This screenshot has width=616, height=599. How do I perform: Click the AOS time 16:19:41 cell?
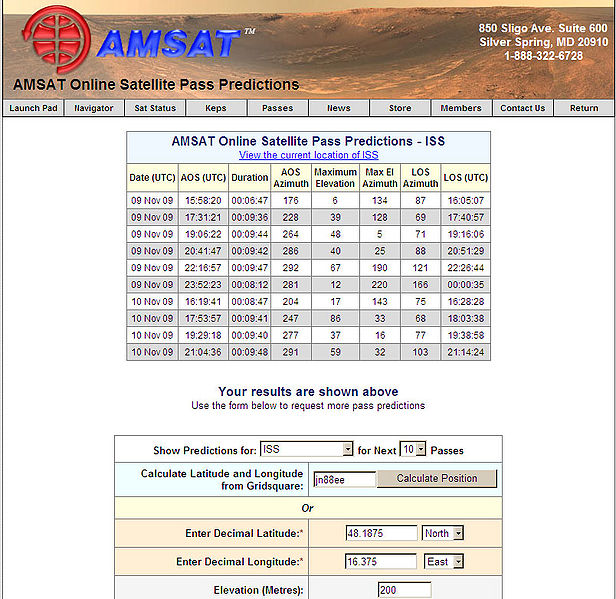tap(203, 302)
